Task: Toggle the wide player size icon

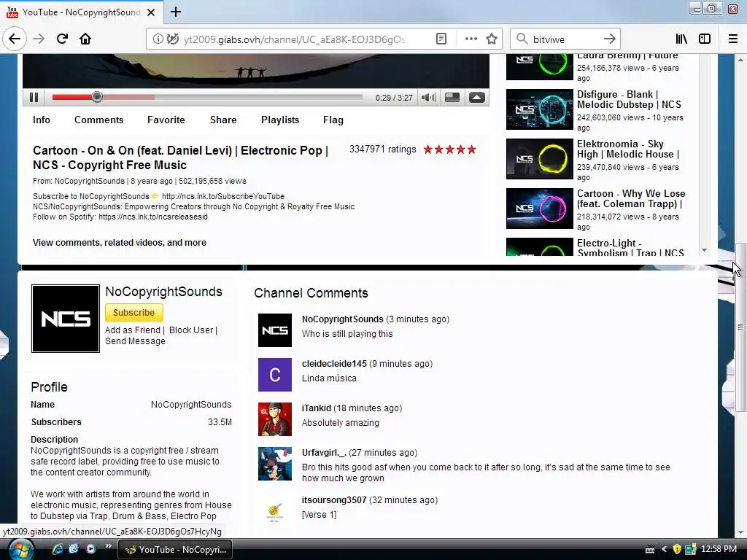Action: 452,98
